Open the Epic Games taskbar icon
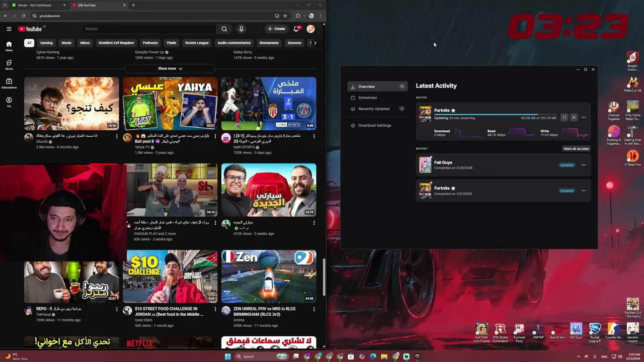Image resolution: width=644 pixels, height=362 pixels. pyautogui.click(x=417, y=356)
